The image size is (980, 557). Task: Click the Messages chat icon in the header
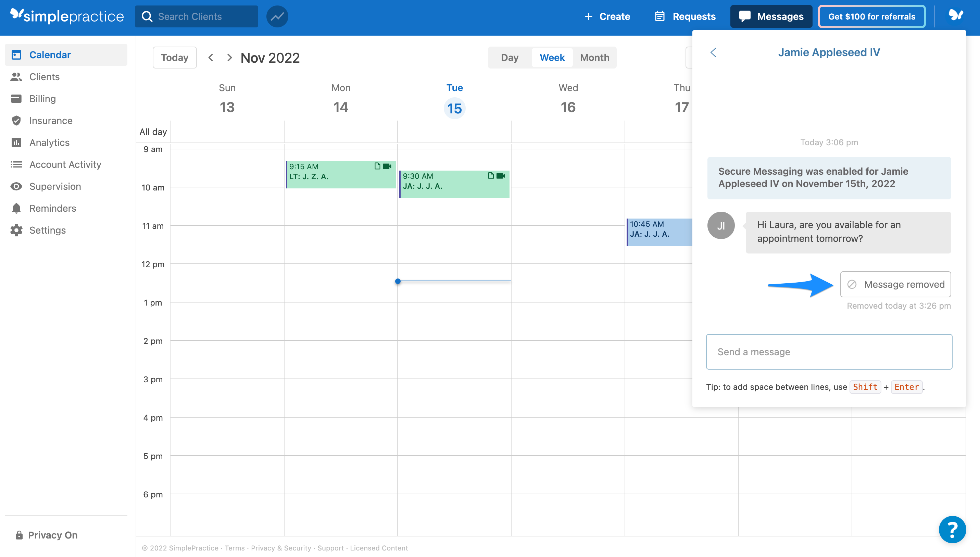click(x=744, y=16)
